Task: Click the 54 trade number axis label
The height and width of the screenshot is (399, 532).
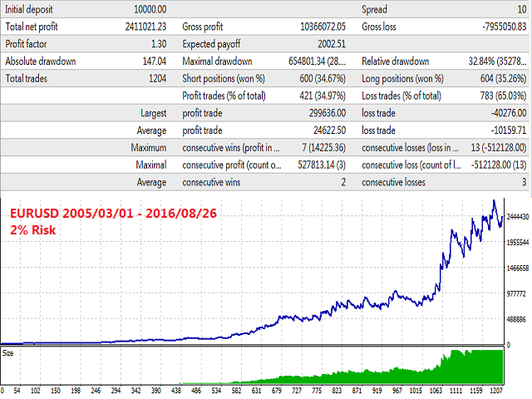Action: pyautogui.click(x=17, y=391)
